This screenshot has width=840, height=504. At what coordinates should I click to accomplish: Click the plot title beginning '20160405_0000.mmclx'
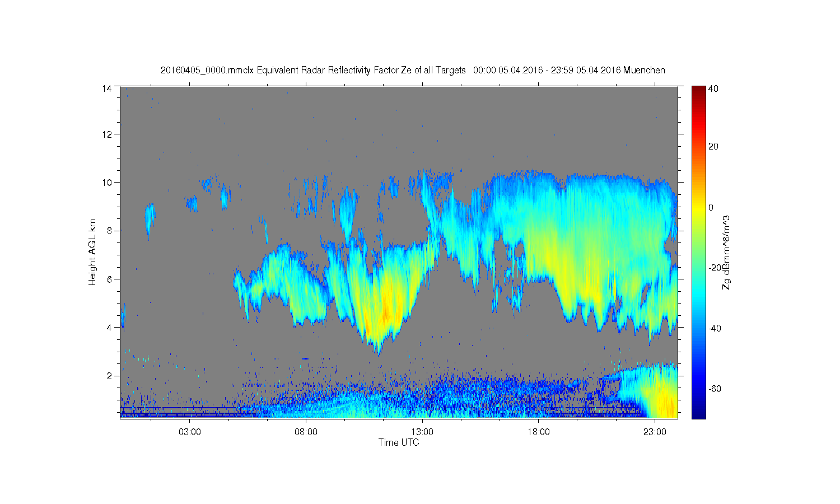413,71
